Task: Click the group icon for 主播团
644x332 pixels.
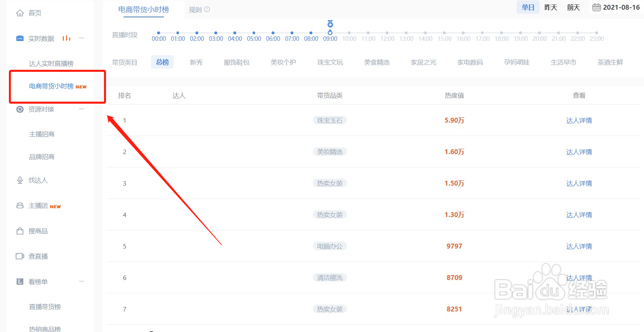Action: [20, 205]
